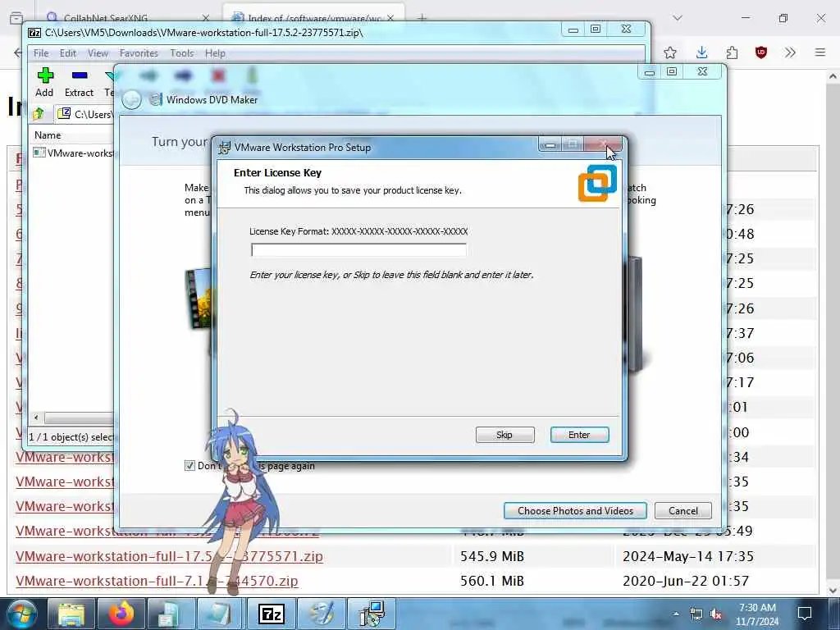840x630 pixels.
Task: Click the muted volume tray icon
Action: 715,614
